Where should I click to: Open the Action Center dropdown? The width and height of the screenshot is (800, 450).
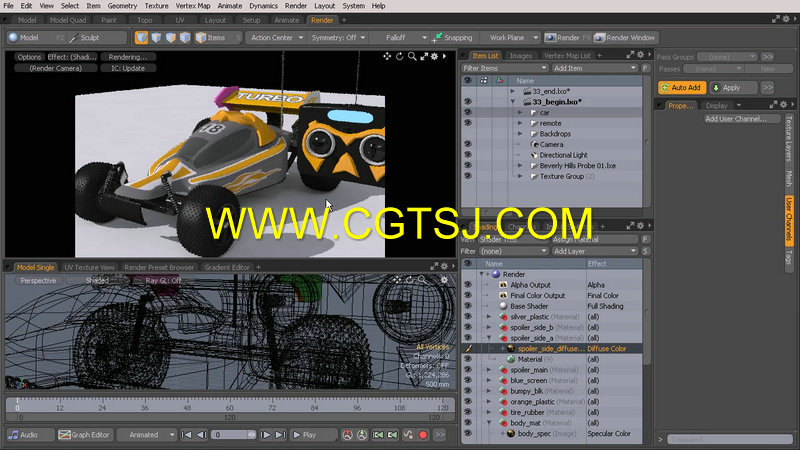click(276, 38)
